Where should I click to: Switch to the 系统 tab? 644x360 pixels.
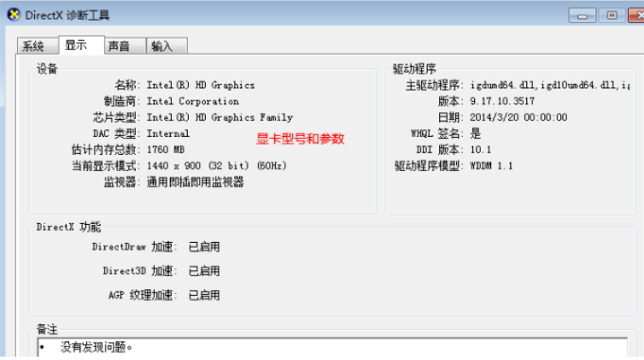click(33, 46)
